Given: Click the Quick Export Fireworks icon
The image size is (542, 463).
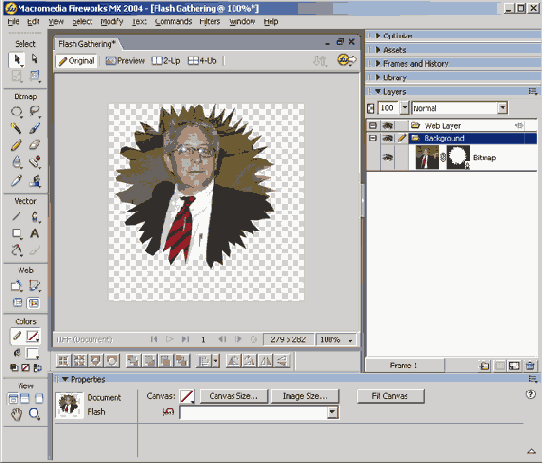Looking at the screenshot, I should coord(346,60).
